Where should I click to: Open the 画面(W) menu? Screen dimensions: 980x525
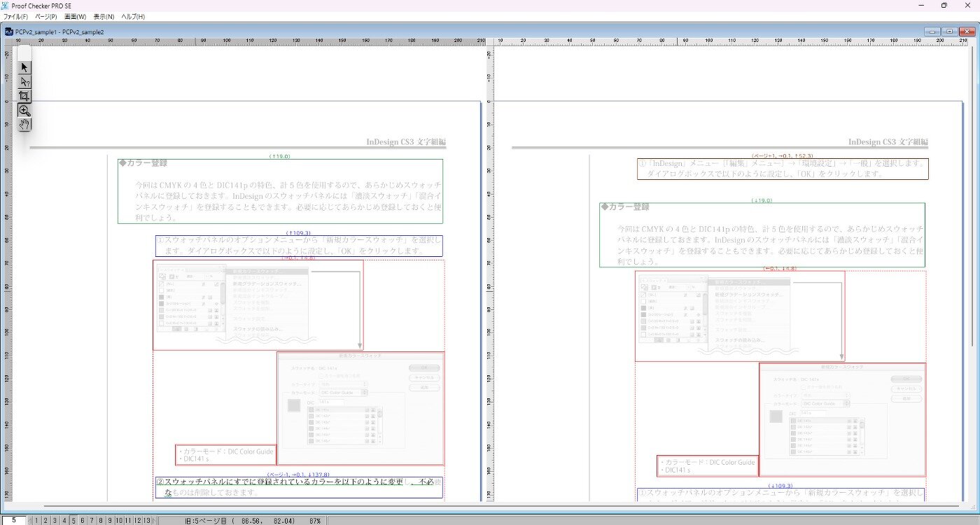[76, 16]
